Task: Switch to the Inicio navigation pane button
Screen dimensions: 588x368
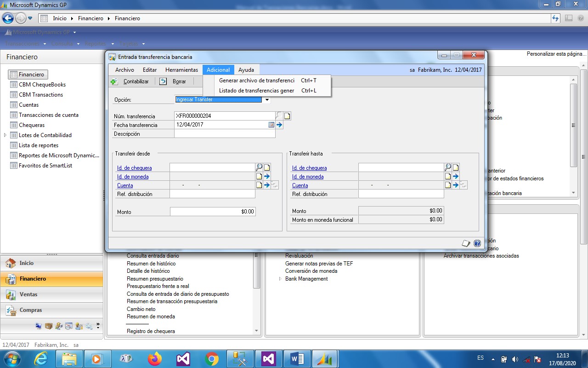Action: tap(51, 263)
